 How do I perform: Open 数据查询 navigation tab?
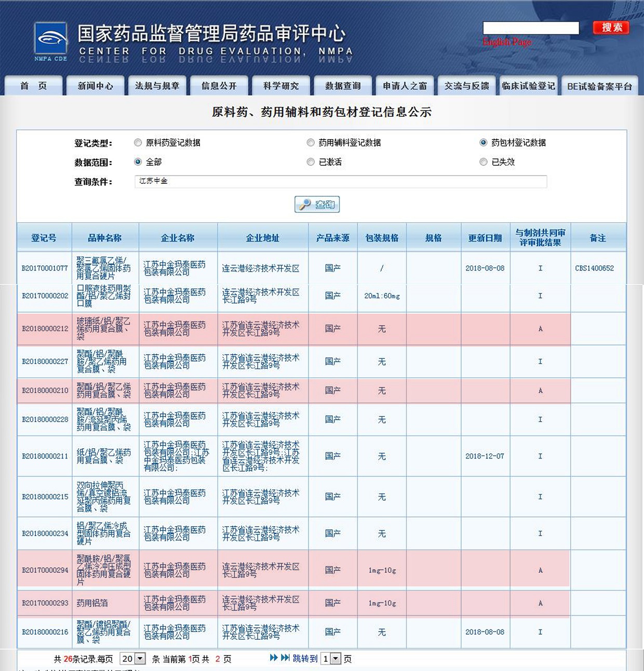coord(343,86)
